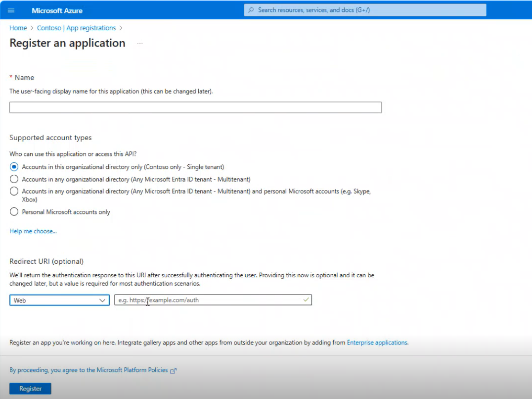Go to Home in the breadcrumb

point(18,28)
